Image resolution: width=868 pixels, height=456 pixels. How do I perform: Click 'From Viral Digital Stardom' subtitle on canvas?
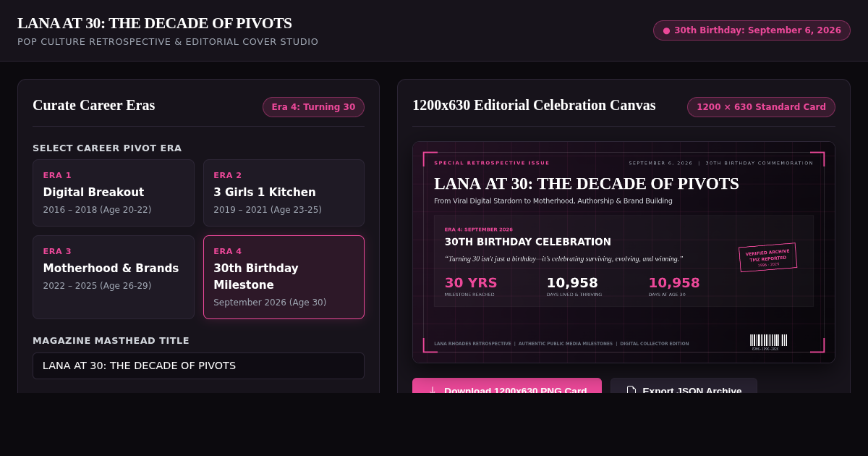(x=553, y=201)
